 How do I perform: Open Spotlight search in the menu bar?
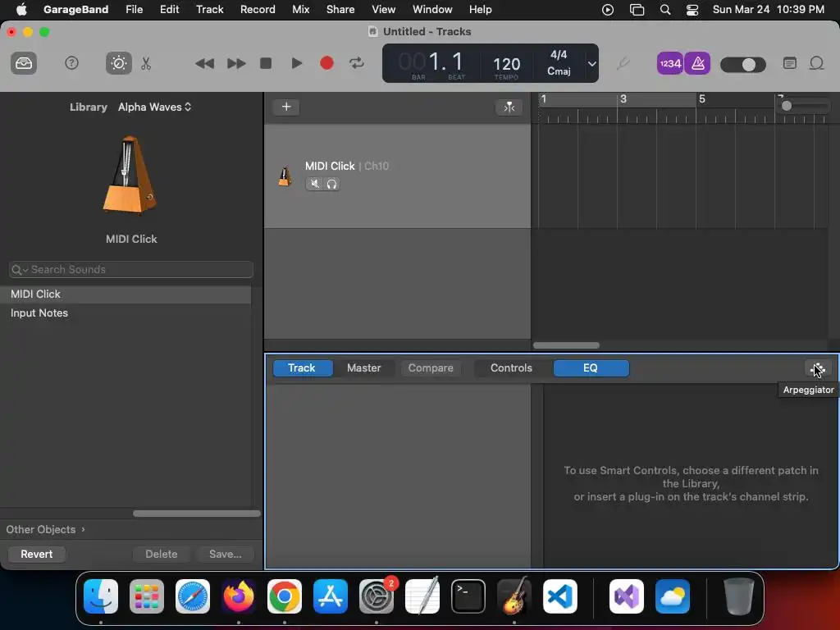pos(664,10)
